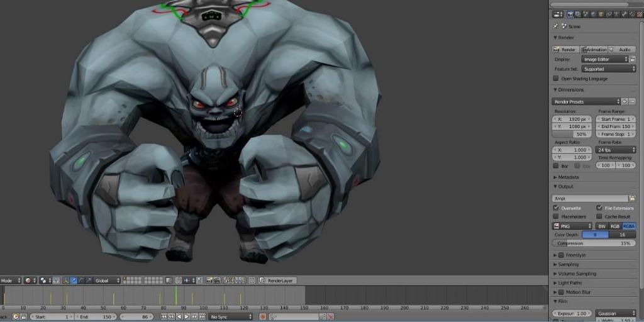Enable the Placeholders checkbox
The image size is (644, 322).
click(556, 216)
